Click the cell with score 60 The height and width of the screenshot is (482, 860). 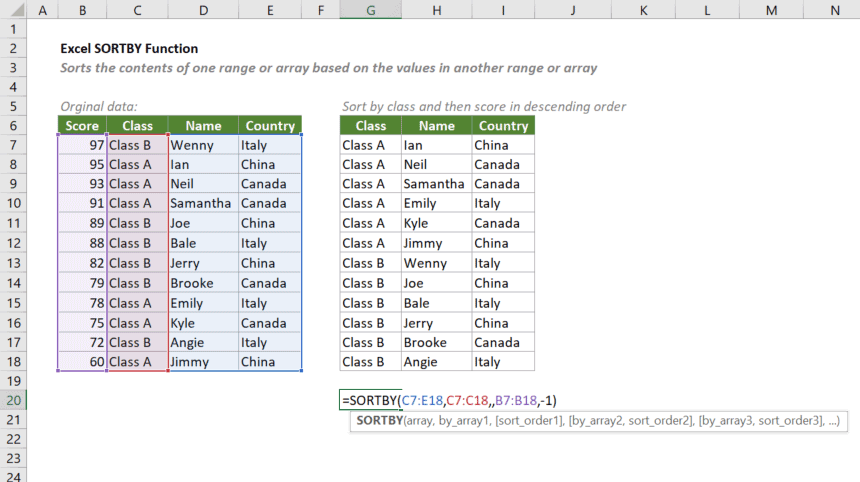tap(82, 362)
